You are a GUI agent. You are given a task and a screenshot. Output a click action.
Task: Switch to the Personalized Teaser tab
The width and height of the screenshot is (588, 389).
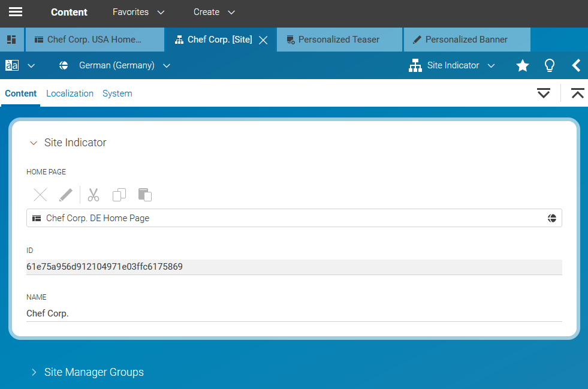tap(339, 39)
